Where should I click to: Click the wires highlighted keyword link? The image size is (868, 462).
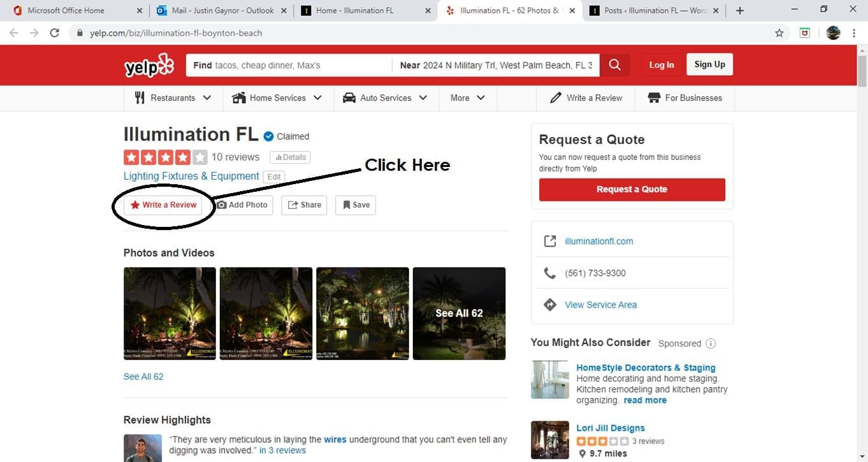click(x=335, y=439)
